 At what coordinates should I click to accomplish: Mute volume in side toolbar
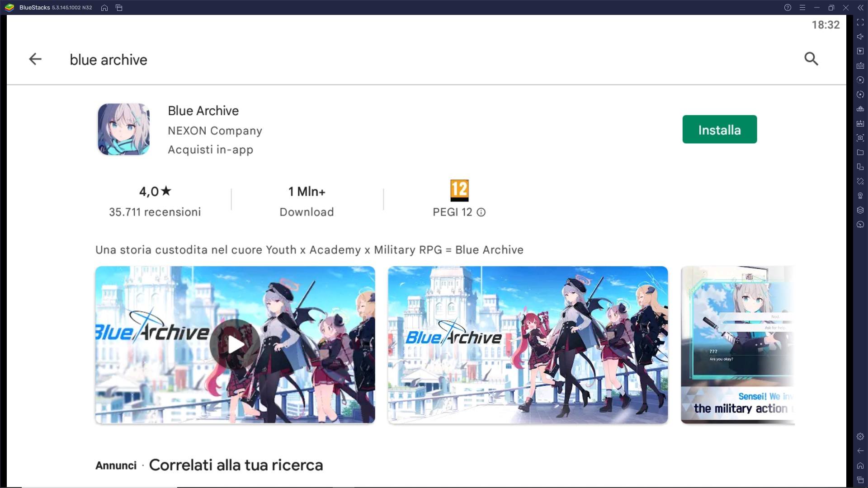point(860,37)
